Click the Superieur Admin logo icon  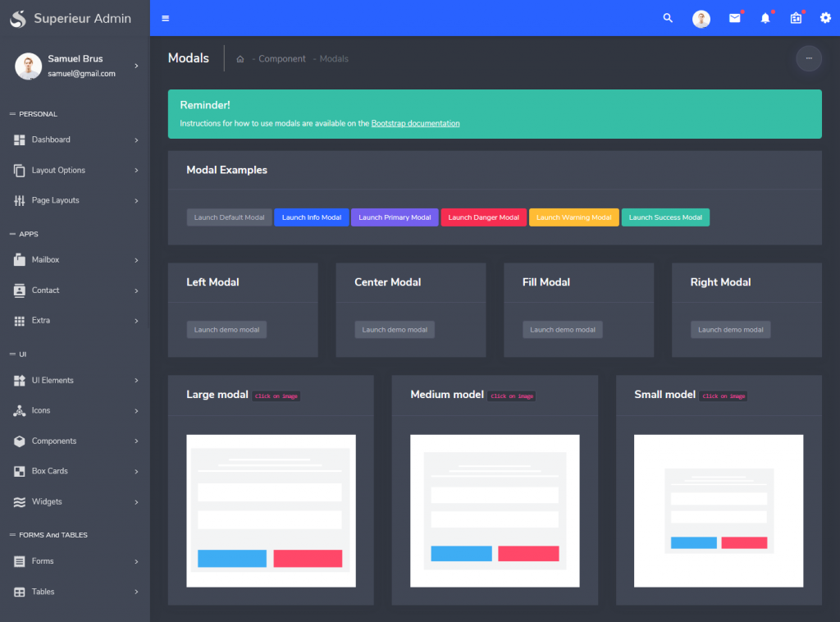pyautogui.click(x=18, y=19)
